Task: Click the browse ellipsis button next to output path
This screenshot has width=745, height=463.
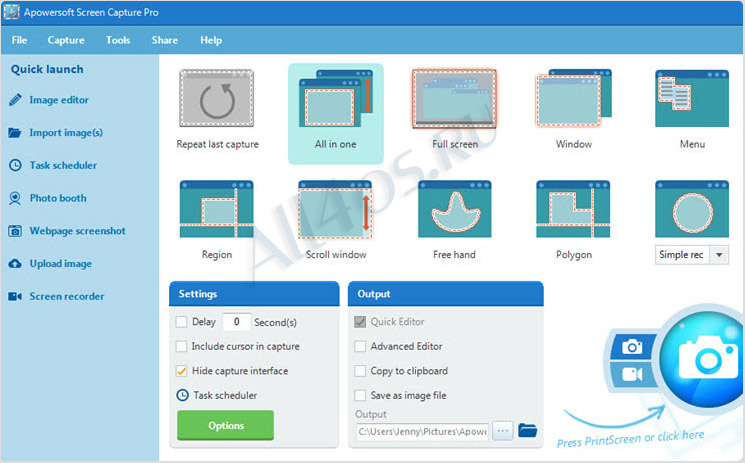Action: (503, 431)
